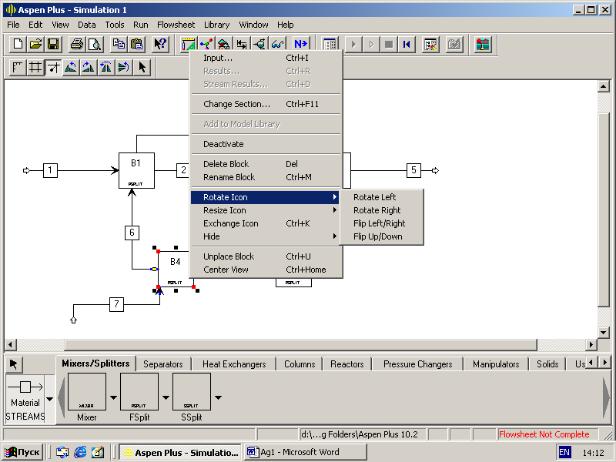Expand the Hide submenu

[265, 236]
